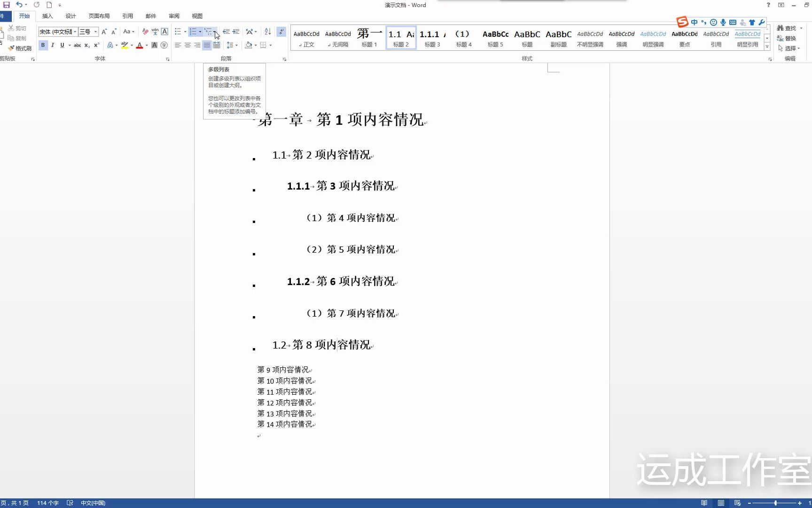This screenshot has height=508, width=812.
Task: Toggle show/hide paragraph marks
Action: pyautogui.click(x=281, y=32)
